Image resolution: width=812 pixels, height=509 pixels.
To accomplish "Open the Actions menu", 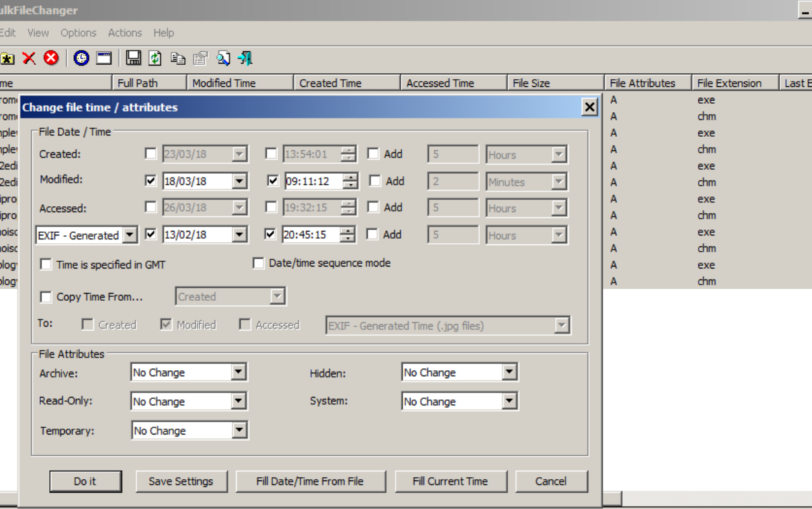I will point(125,32).
